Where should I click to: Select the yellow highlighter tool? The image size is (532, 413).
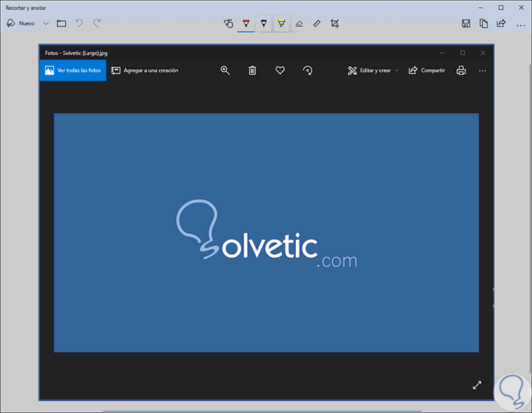281,23
